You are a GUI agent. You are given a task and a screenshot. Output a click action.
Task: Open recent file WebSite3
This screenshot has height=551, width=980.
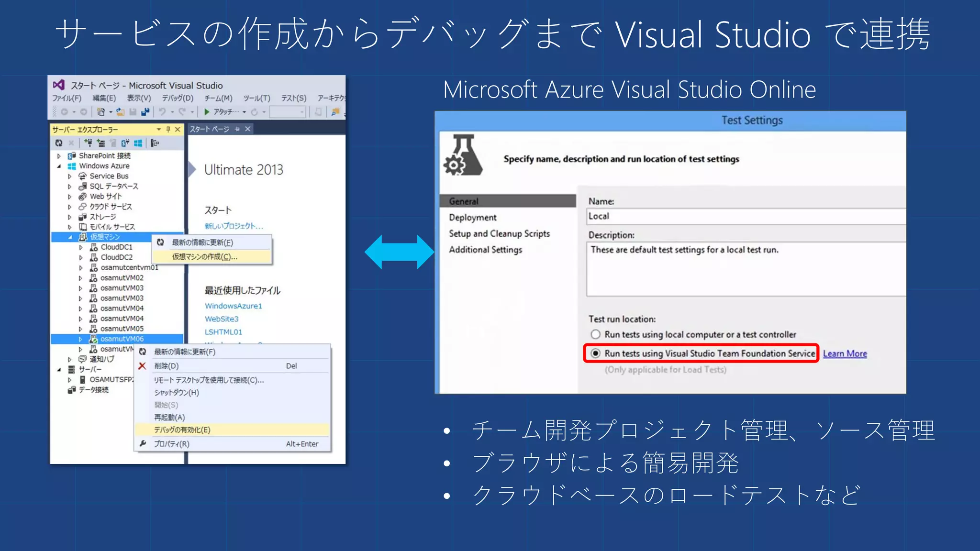(x=222, y=319)
